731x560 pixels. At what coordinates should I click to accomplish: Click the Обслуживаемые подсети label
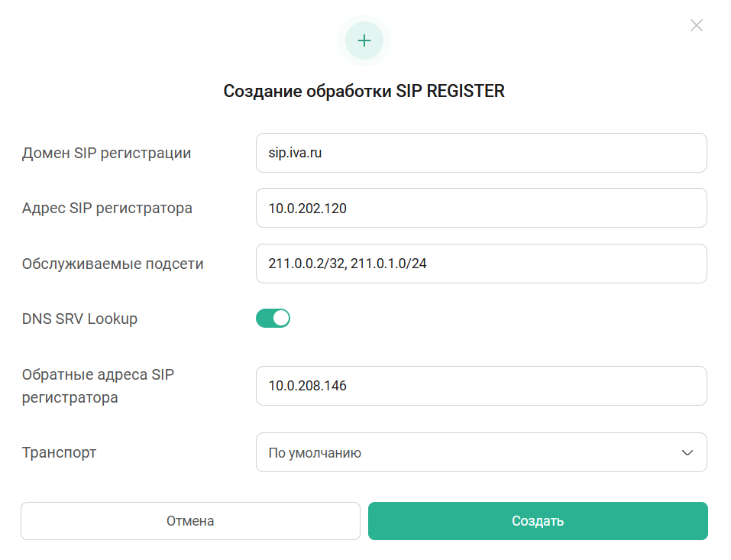[113, 264]
